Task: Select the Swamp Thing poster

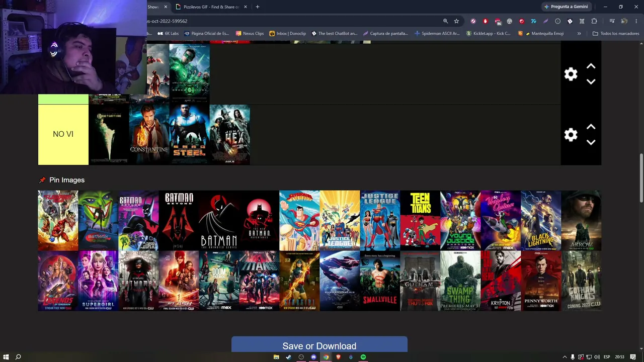Action: pyautogui.click(x=460, y=281)
